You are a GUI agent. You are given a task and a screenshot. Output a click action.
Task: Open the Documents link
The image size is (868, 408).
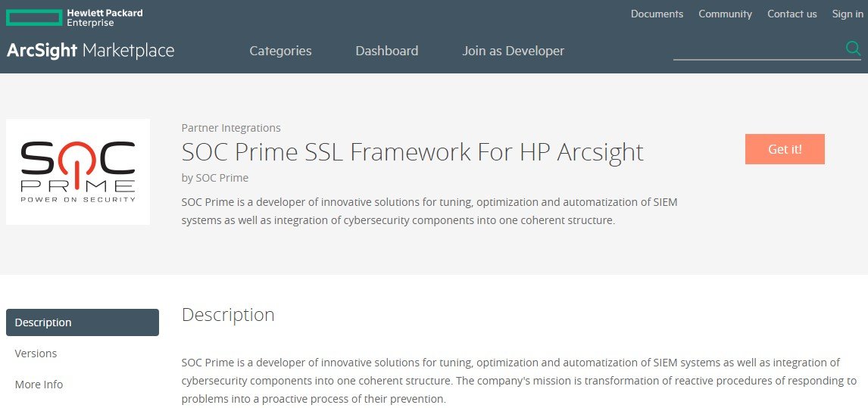tap(657, 14)
